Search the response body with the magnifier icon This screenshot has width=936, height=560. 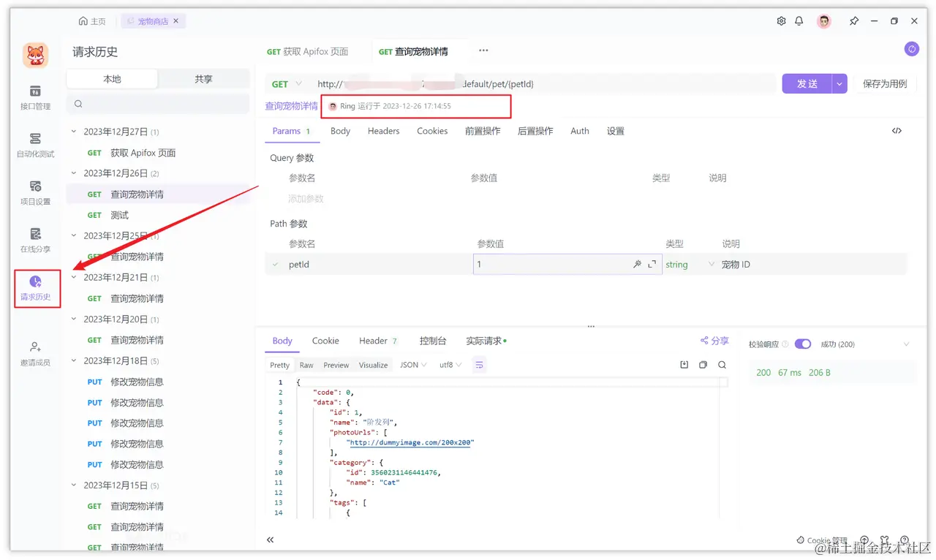click(x=722, y=364)
